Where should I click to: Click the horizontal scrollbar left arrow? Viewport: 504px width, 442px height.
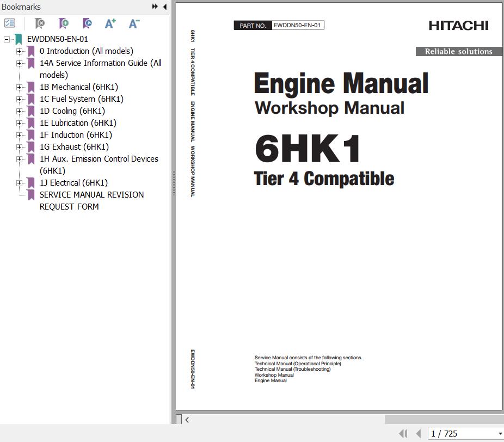pyautogui.click(x=187, y=420)
